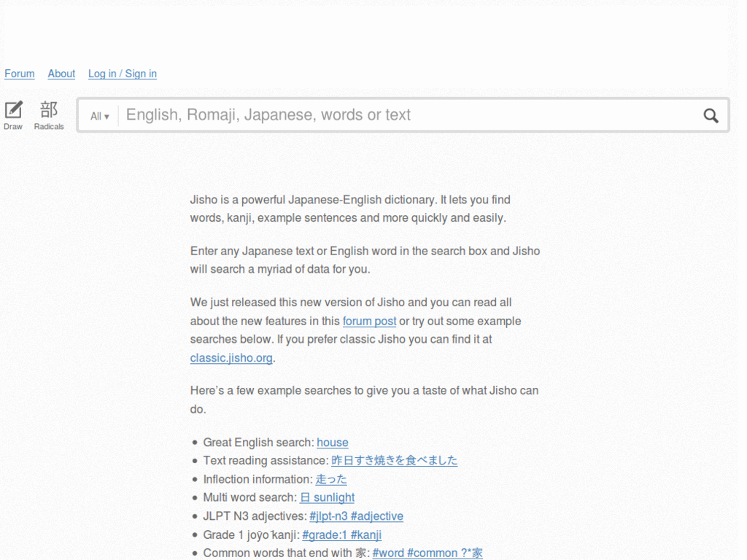Open the About page
The height and width of the screenshot is (560, 747).
[x=61, y=74]
